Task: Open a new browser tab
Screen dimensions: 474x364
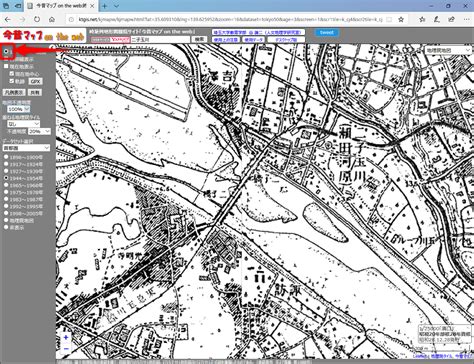Action: 105,6
